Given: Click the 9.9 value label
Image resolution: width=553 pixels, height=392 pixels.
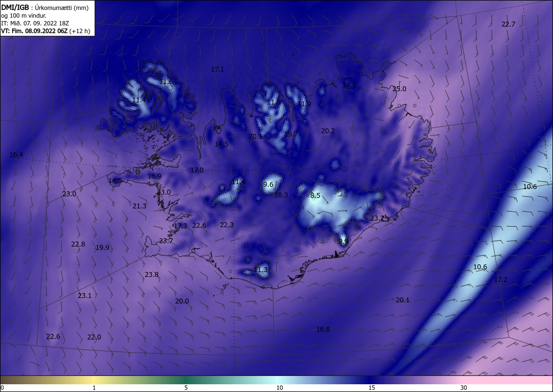Looking at the screenshot, I should pyautogui.click(x=343, y=242).
